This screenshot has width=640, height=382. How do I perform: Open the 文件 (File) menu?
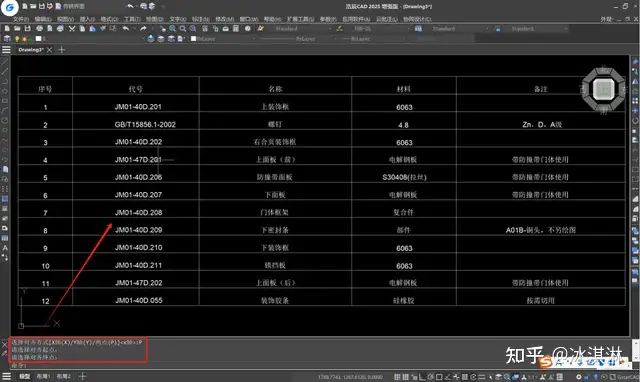click(x=20, y=19)
